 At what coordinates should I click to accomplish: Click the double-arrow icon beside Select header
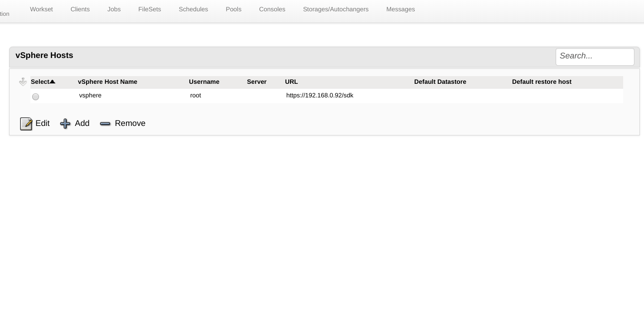pos(23,82)
